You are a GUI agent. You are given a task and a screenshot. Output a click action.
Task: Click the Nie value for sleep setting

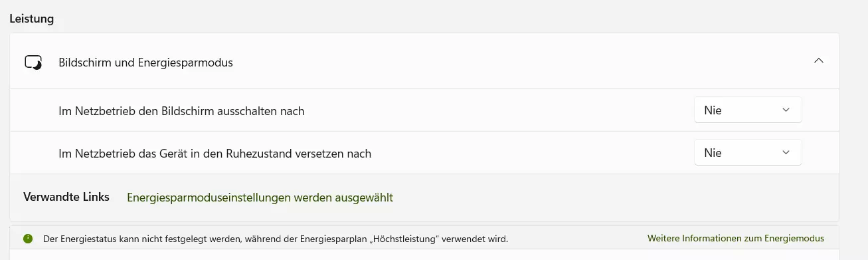point(713,153)
